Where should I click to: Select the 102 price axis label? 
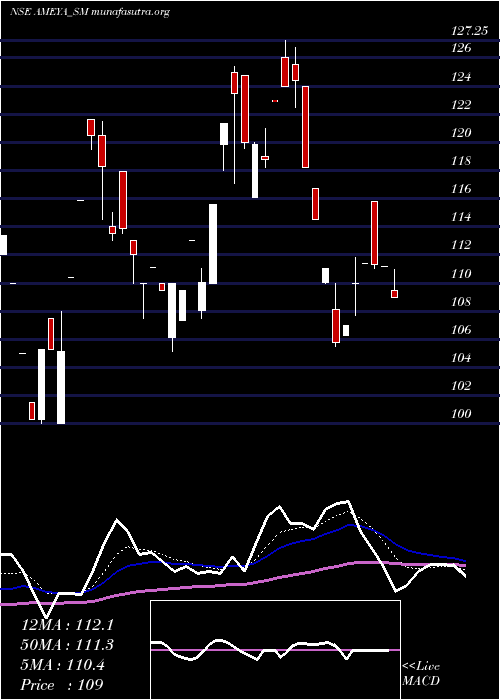[x=461, y=386]
